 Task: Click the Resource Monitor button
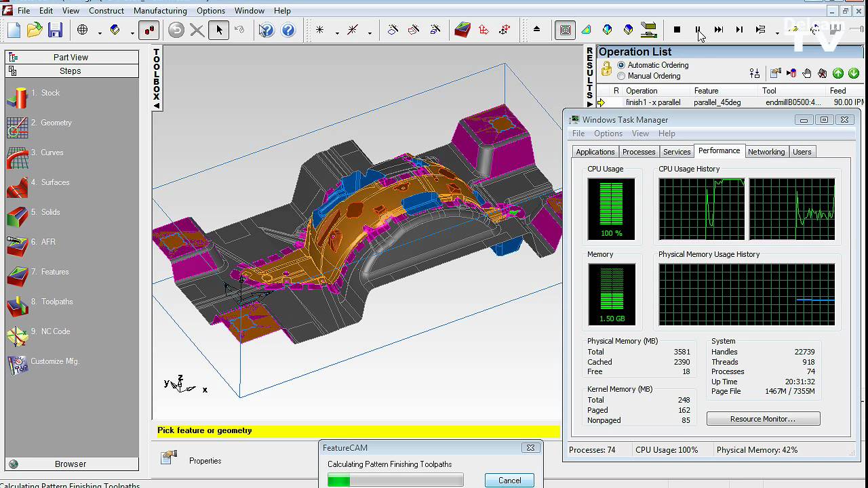(763, 419)
